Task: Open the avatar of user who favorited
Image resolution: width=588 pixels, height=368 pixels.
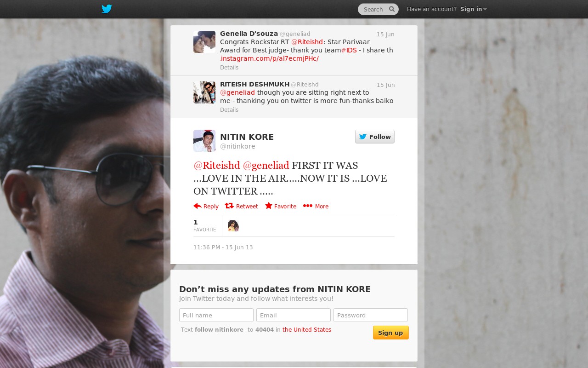Action: 233,226
